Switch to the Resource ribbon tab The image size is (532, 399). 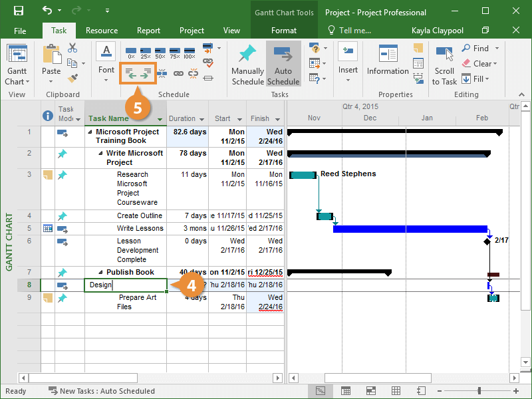(x=102, y=31)
